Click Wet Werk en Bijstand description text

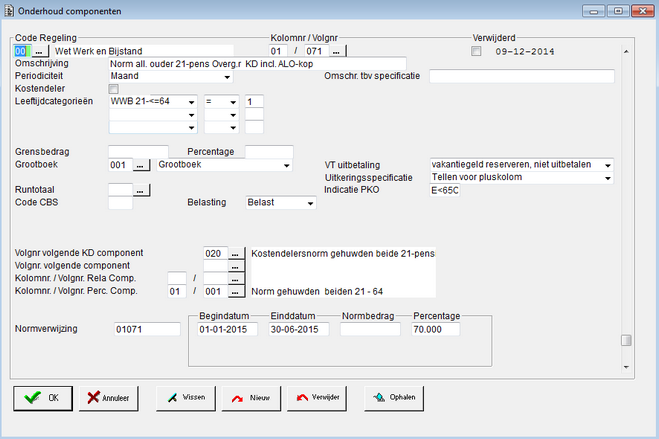tap(99, 51)
